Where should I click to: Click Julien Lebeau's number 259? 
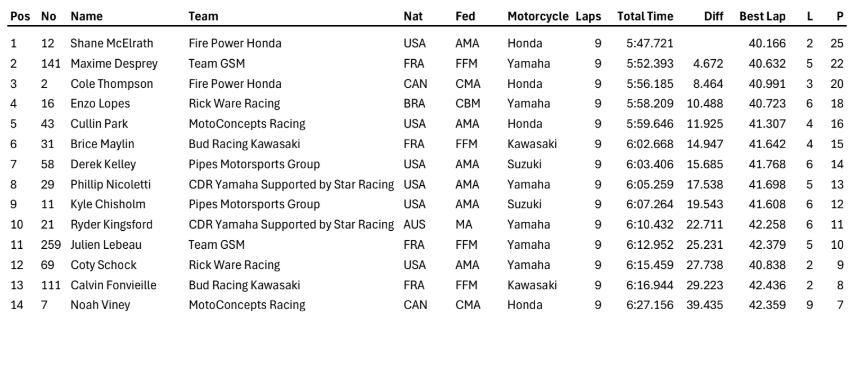click(x=51, y=245)
